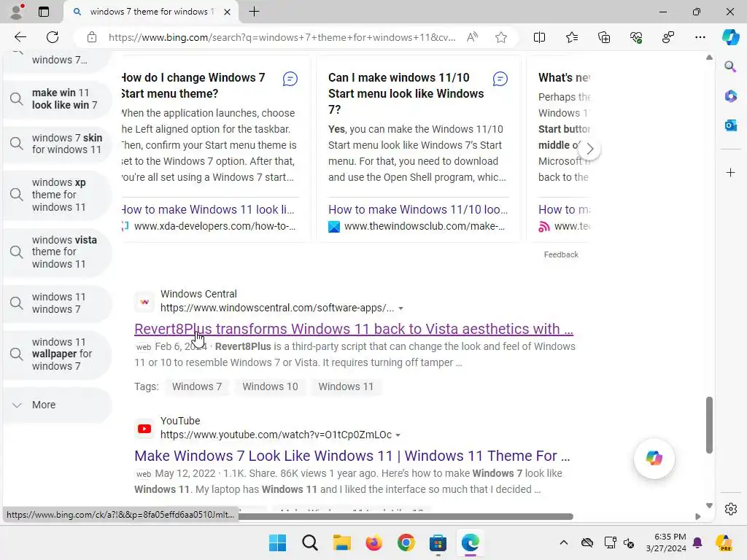Screen dimensions: 747x560
Task: Search 'windows 11 windows 7' suggestion
Action: click(x=58, y=303)
